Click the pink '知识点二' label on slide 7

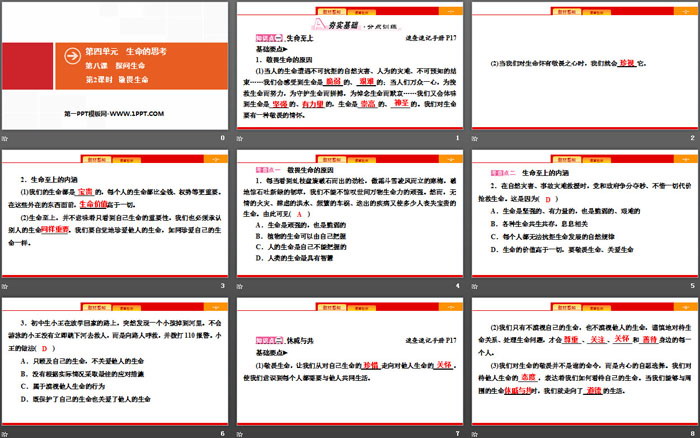pyautogui.click(x=257, y=339)
